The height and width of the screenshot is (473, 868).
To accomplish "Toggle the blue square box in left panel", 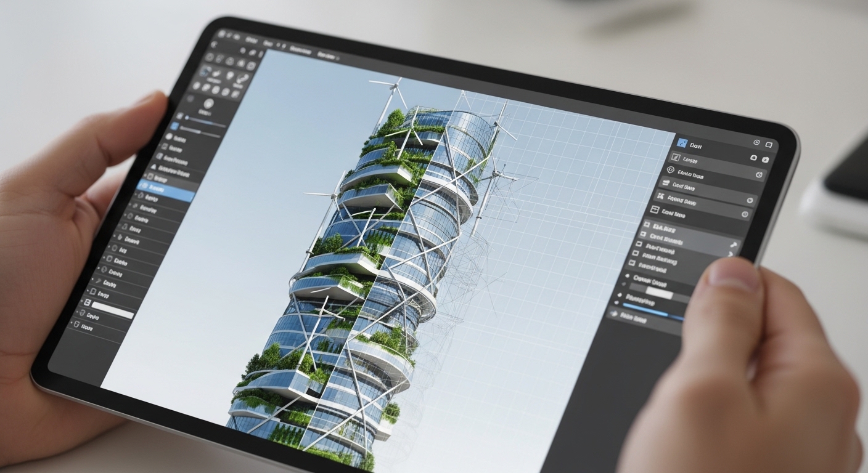I will pyautogui.click(x=174, y=126).
